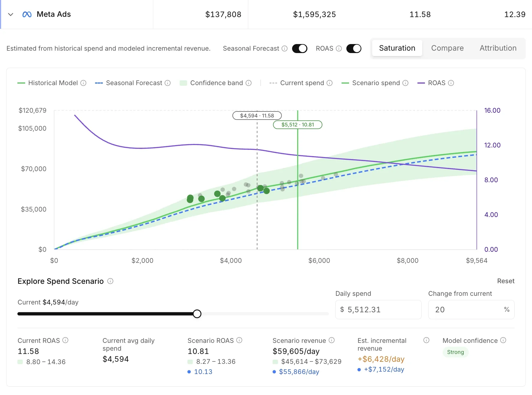This screenshot has height=395, width=532.
Task: Click the $5,512 · 10.81 scenario marker
Action: pos(297,125)
